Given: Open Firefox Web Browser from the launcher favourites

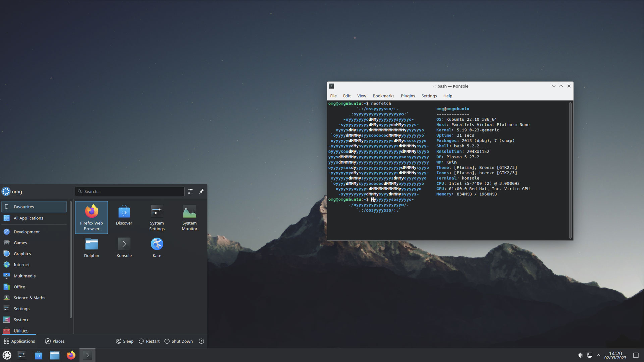Looking at the screenshot, I should pos(91,217).
